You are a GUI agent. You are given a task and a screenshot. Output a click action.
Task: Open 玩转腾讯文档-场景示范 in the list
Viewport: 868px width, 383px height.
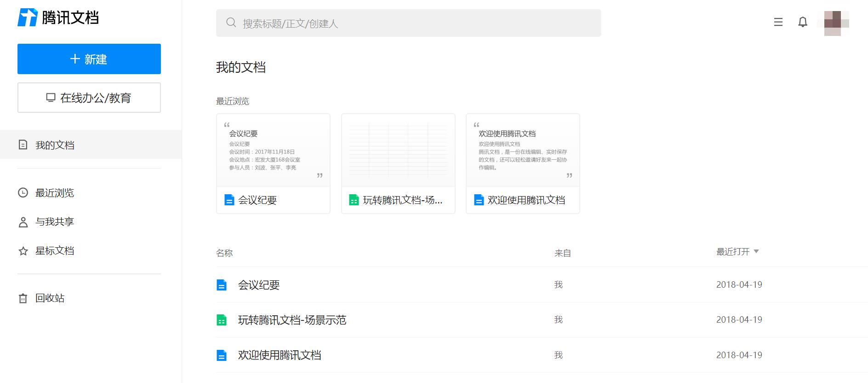(292, 320)
